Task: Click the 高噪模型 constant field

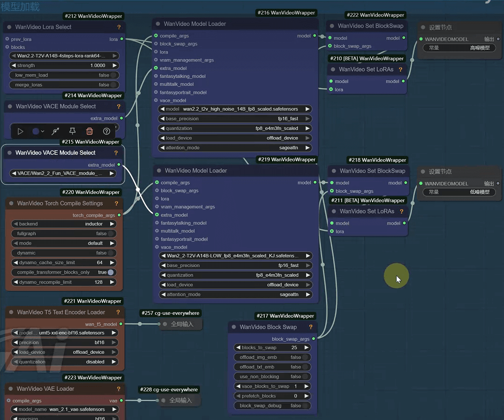Action: pos(459,48)
